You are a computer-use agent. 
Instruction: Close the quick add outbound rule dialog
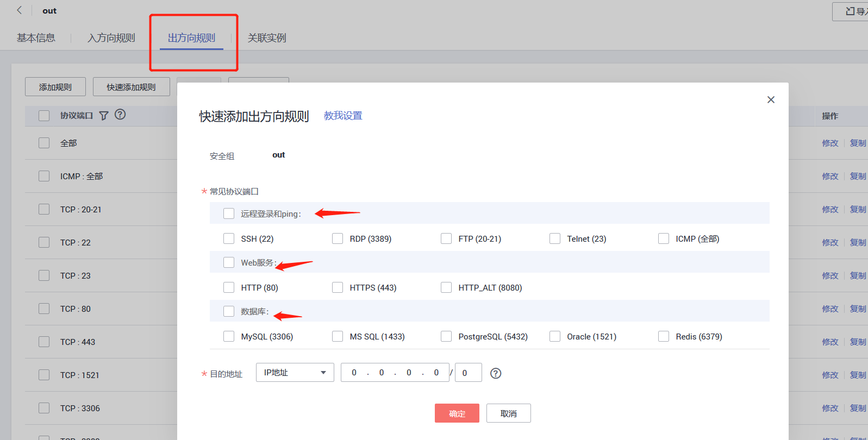tap(771, 99)
